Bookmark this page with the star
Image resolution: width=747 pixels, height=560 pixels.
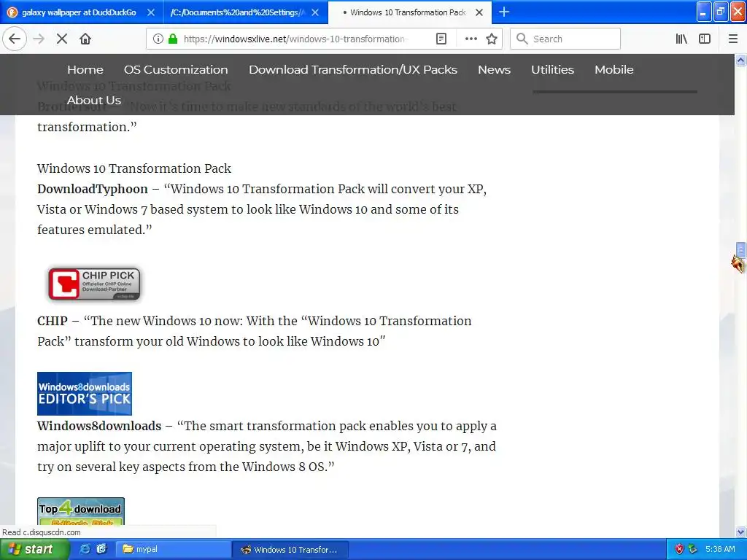tap(492, 39)
